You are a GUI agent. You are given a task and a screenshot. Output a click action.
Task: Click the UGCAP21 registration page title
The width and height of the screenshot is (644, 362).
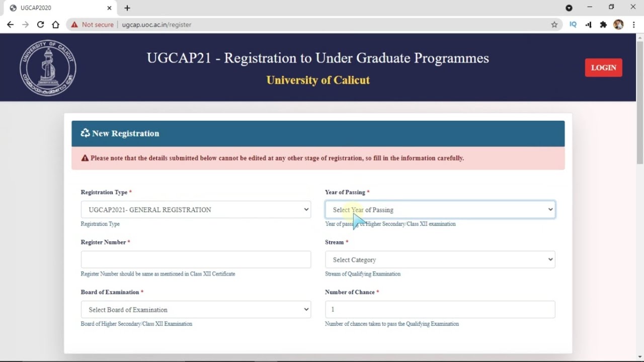point(318,58)
